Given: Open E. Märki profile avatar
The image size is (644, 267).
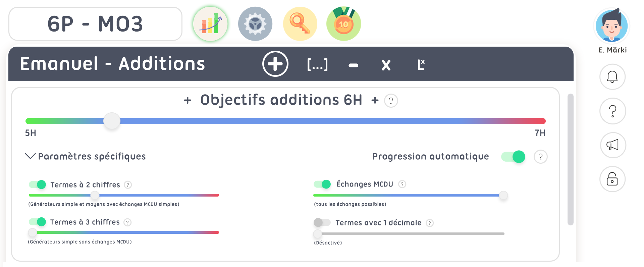Looking at the screenshot, I should (611, 26).
